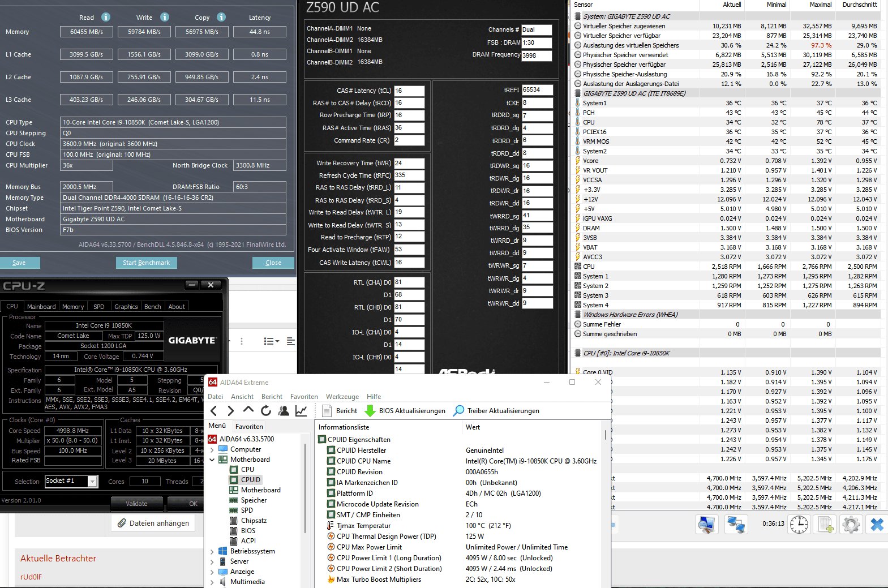Click the Copy info icon in benchmark
Viewport: 888px width, 588px height.
coord(221,17)
